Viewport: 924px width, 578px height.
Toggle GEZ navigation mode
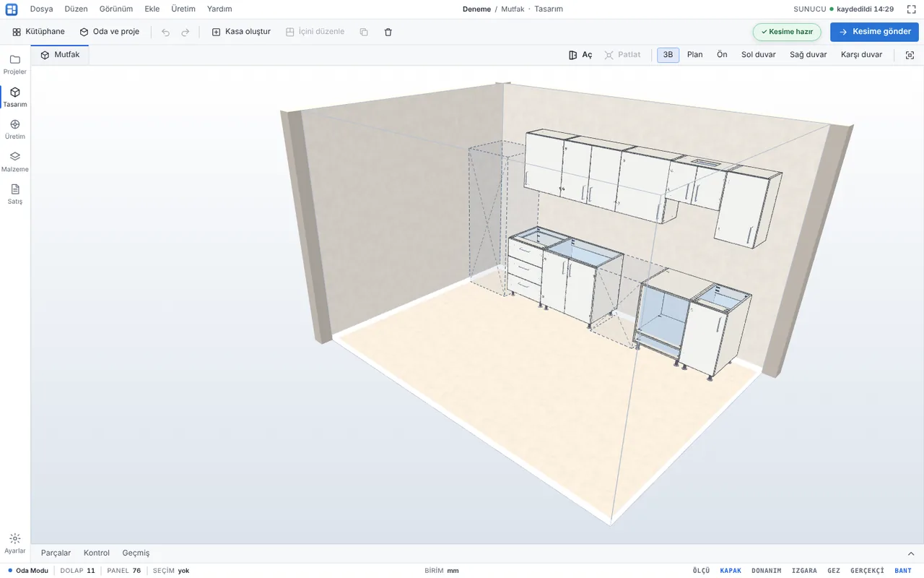point(834,571)
